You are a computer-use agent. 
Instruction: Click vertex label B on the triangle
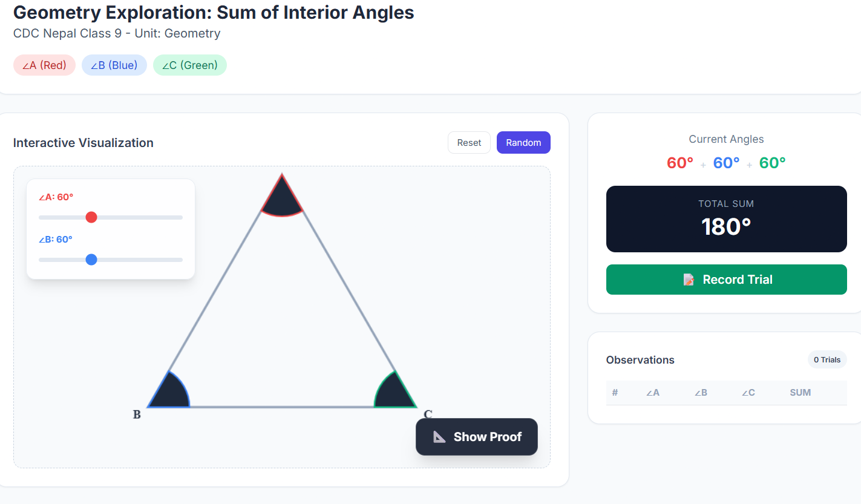pos(137,414)
